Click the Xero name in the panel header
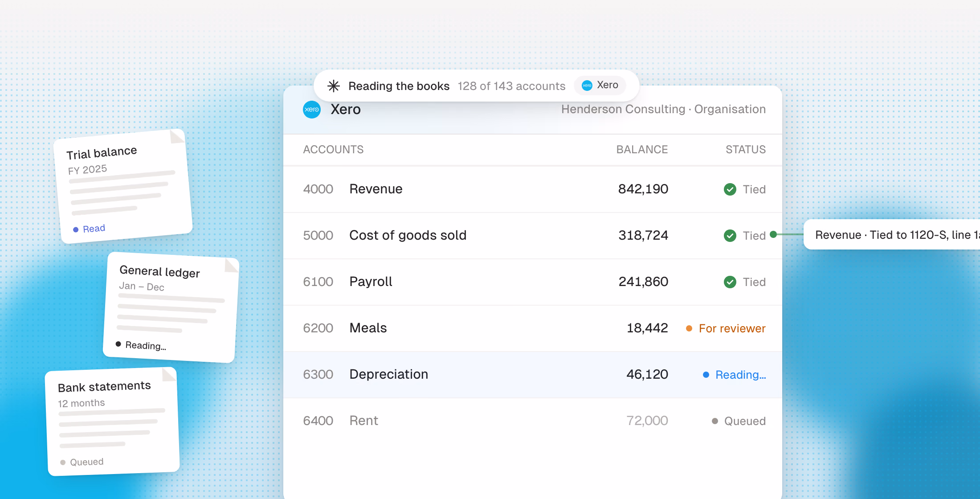Viewport: 980px width, 499px height. coord(346,110)
